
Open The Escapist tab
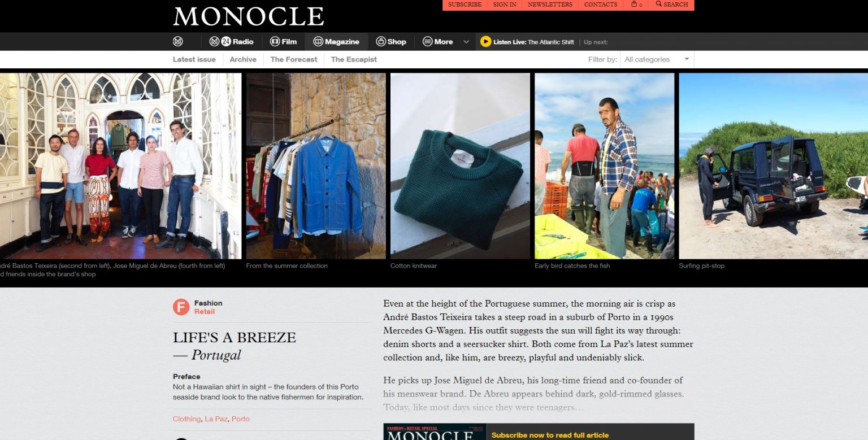pos(354,59)
